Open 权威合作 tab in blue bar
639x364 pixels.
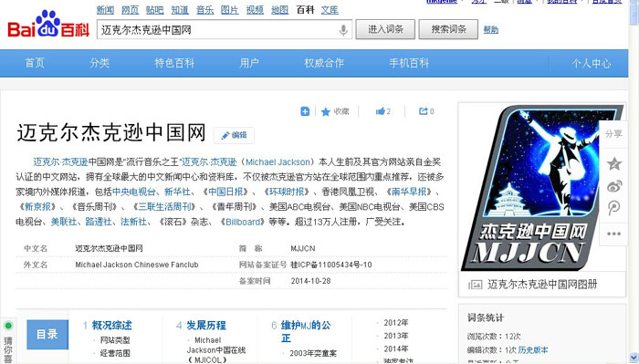324,63
